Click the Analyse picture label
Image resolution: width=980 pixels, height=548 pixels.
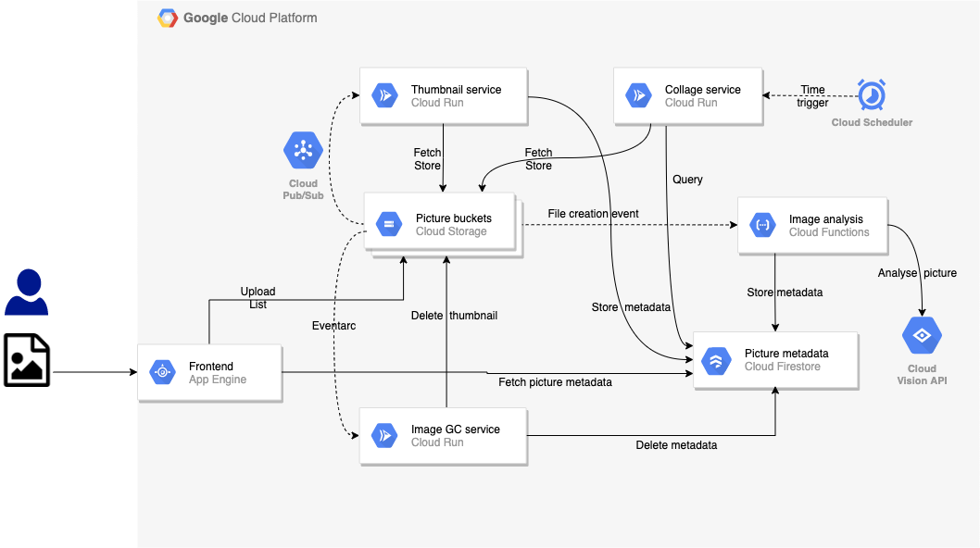tap(917, 273)
